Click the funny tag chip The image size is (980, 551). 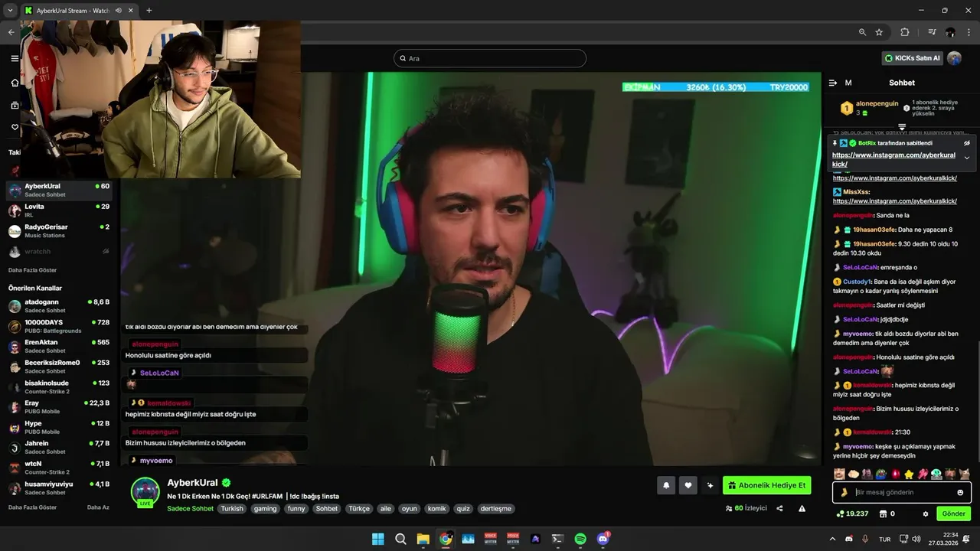pos(296,508)
